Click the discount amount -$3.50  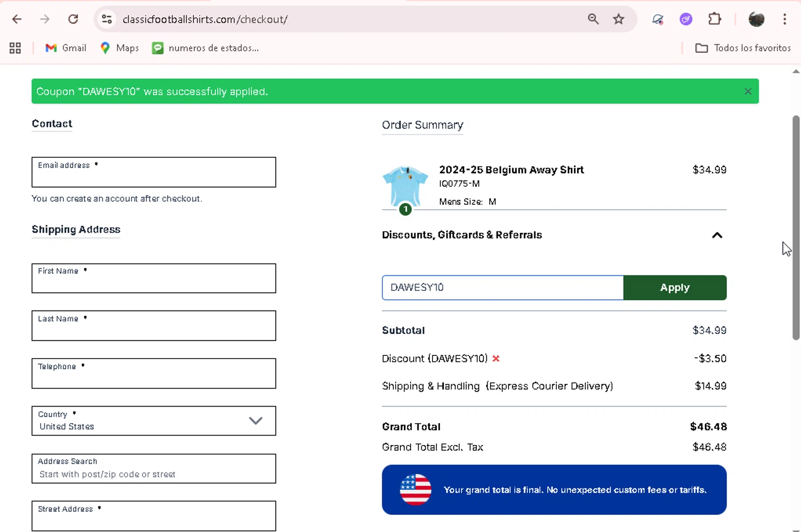click(x=710, y=359)
